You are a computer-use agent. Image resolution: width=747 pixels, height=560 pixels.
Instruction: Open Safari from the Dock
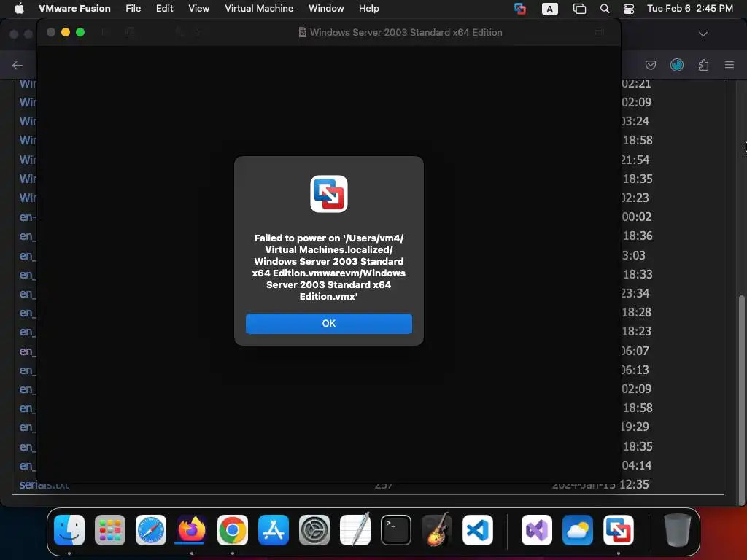[x=150, y=530]
